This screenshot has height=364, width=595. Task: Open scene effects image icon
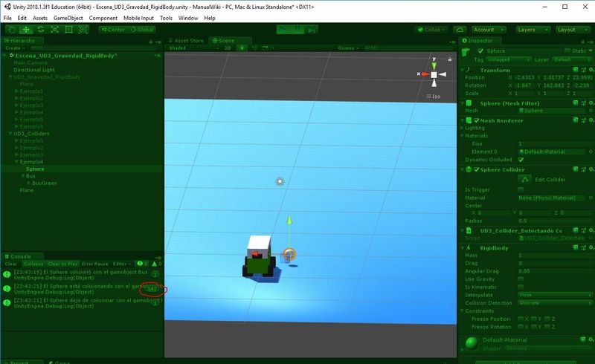(x=266, y=48)
